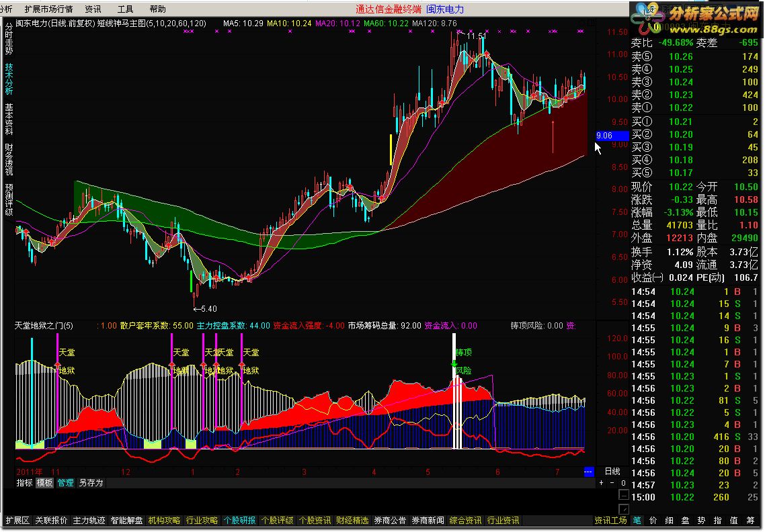Select the 筹 tab in quote panel
The image size is (765, 532).
click(750, 521)
